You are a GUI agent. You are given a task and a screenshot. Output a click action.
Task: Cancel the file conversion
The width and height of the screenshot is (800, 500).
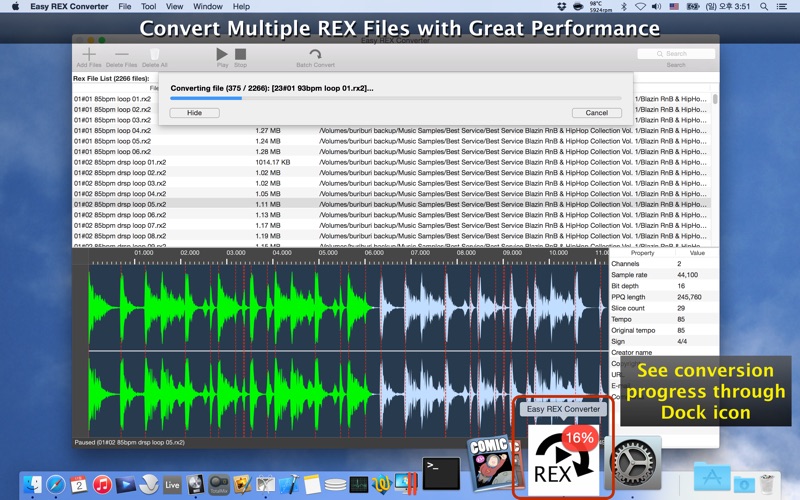[596, 113]
